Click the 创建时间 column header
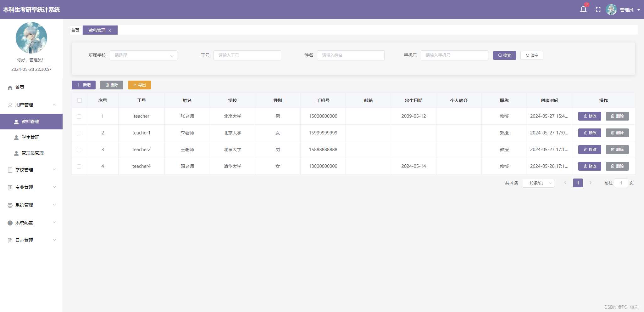The height and width of the screenshot is (312, 644). (549, 100)
